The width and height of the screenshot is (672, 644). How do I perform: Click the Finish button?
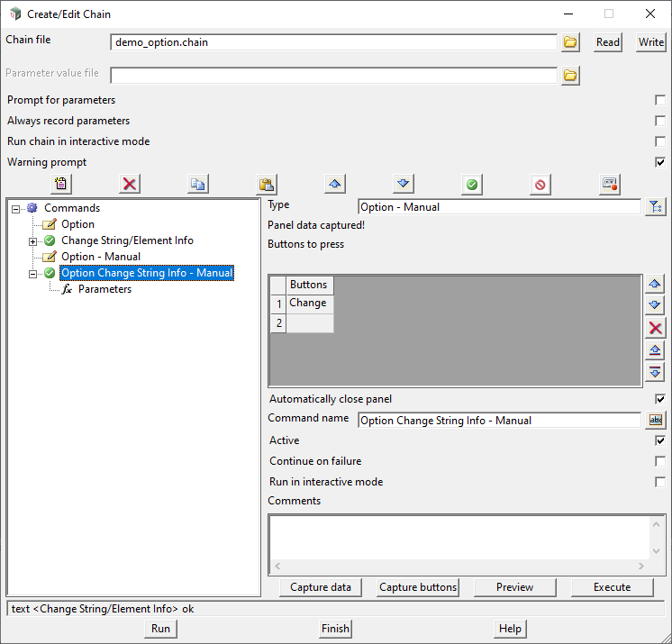335,629
